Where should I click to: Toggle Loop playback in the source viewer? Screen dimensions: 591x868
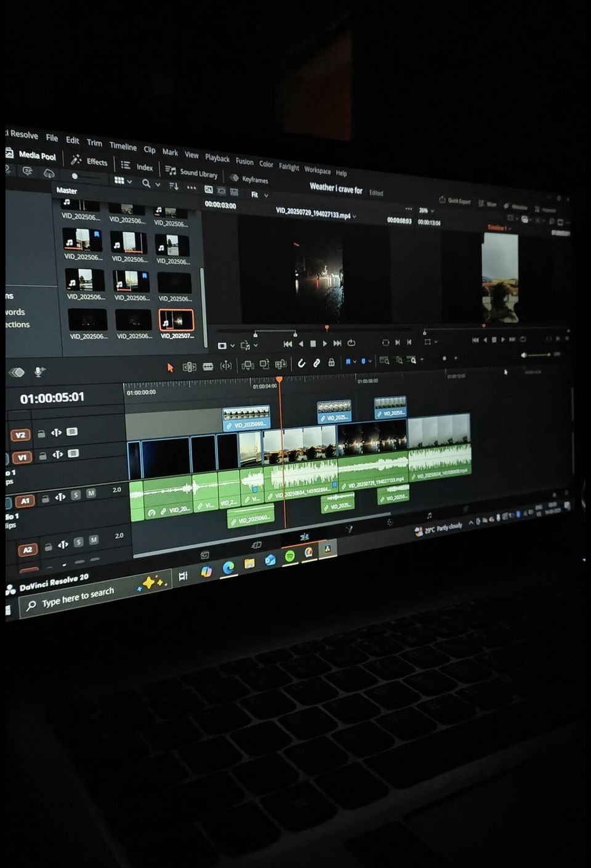[x=351, y=343]
